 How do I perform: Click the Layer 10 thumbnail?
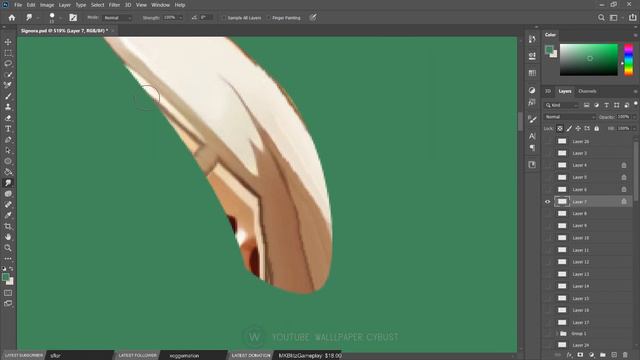[562, 238]
